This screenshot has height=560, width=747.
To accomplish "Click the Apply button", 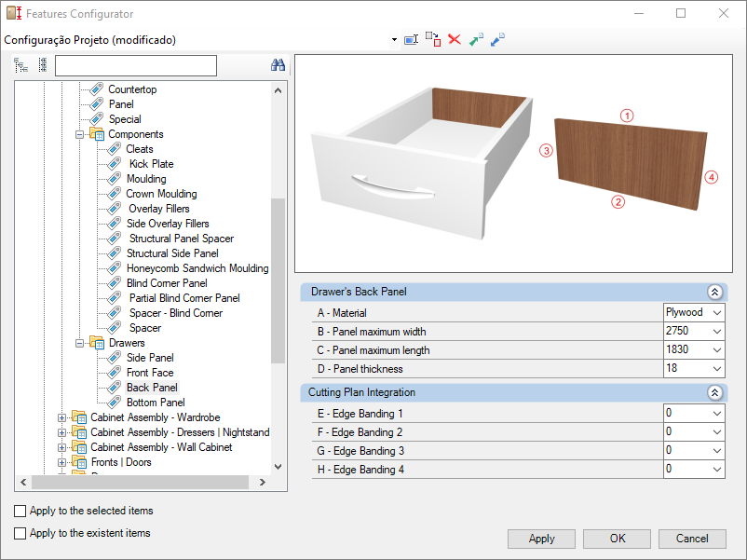I will pyautogui.click(x=541, y=539).
